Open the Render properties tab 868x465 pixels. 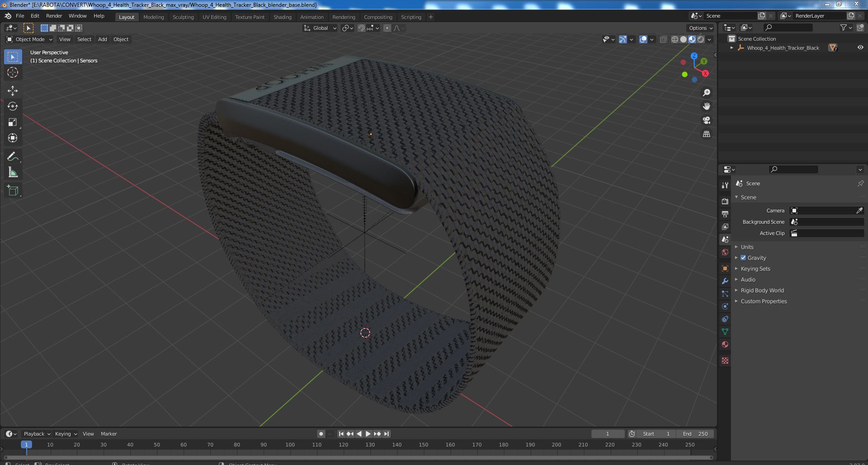(x=725, y=201)
